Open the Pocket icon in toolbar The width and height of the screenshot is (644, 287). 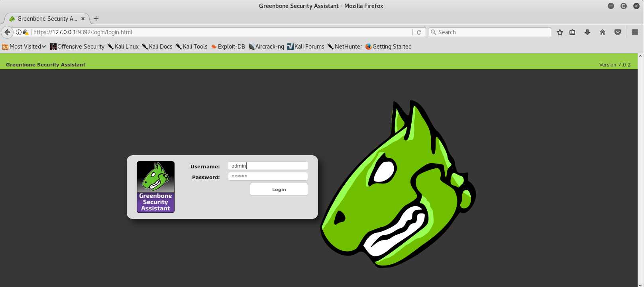(618, 32)
